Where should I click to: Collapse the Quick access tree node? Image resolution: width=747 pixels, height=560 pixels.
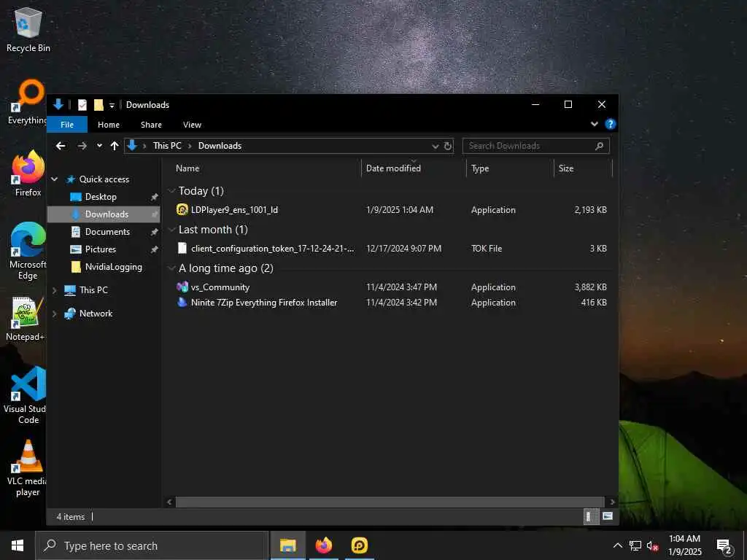tap(54, 179)
